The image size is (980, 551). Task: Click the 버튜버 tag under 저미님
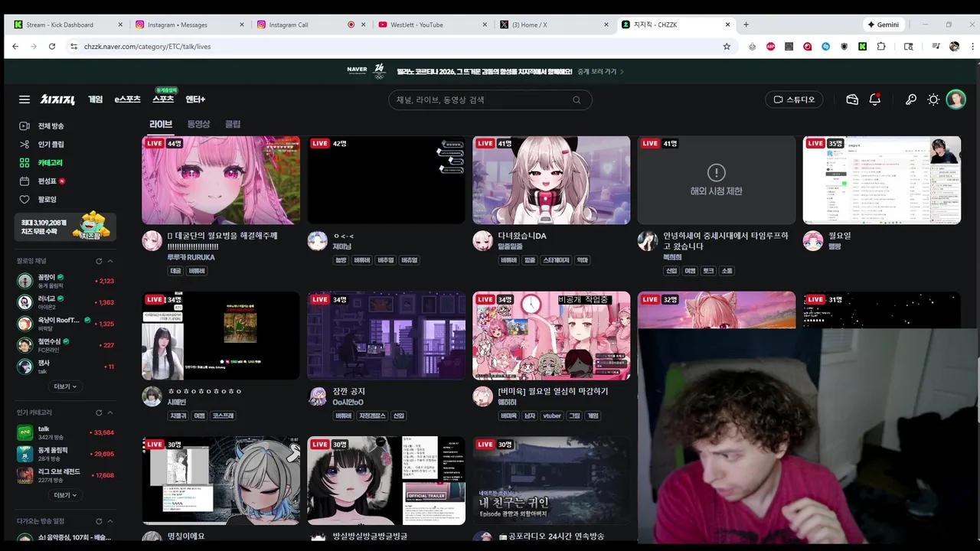click(361, 260)
